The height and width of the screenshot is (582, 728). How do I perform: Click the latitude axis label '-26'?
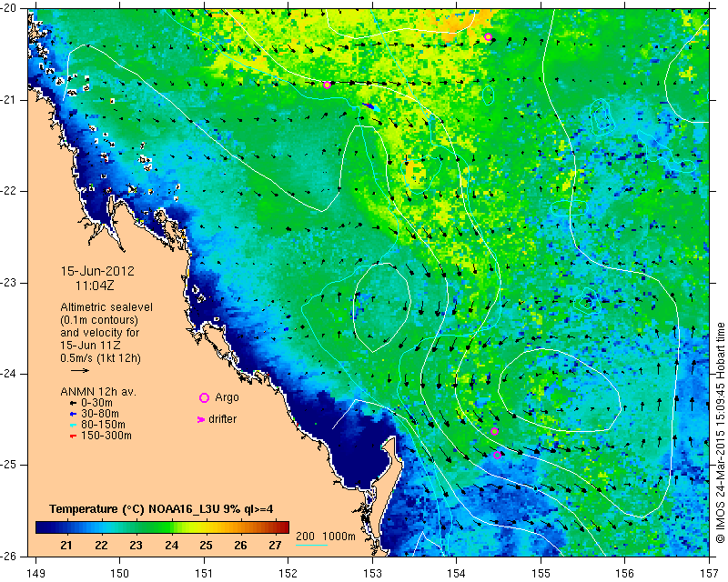click(x=7, y=557)
